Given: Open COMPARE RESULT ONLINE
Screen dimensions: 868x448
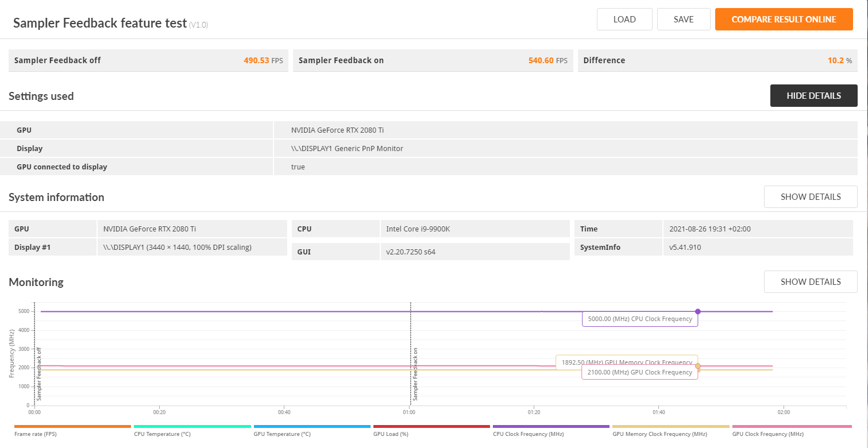Looking at the screenshot, I should pos(784,19).
